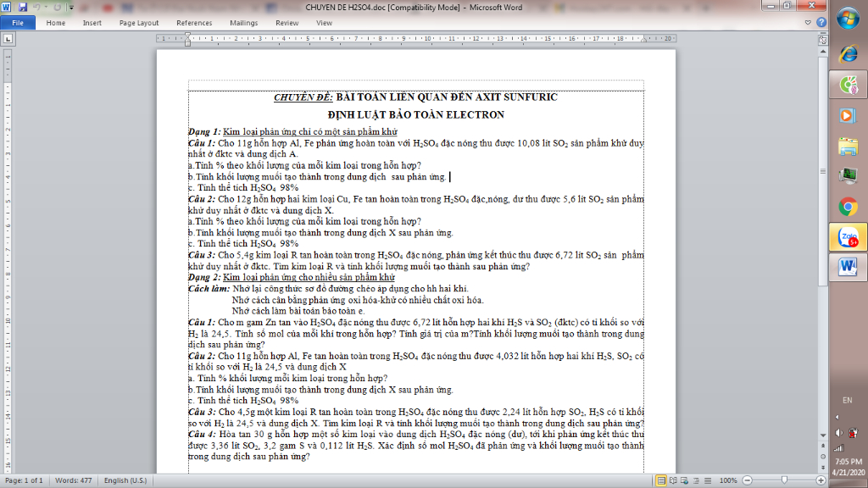868x488 pixels.
Task: Switch to the Home ribbon tab
Action: [55, 23]
